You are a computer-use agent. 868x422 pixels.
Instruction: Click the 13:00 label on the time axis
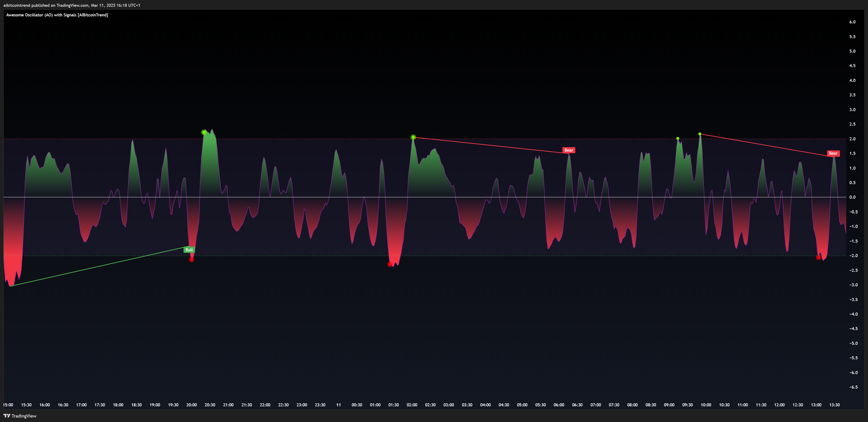(x=816, y=405)
